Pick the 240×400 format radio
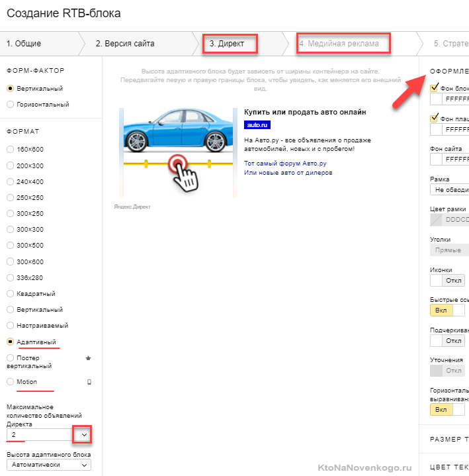The width and height of the screenshot is (469, 476). pos(11,182)
